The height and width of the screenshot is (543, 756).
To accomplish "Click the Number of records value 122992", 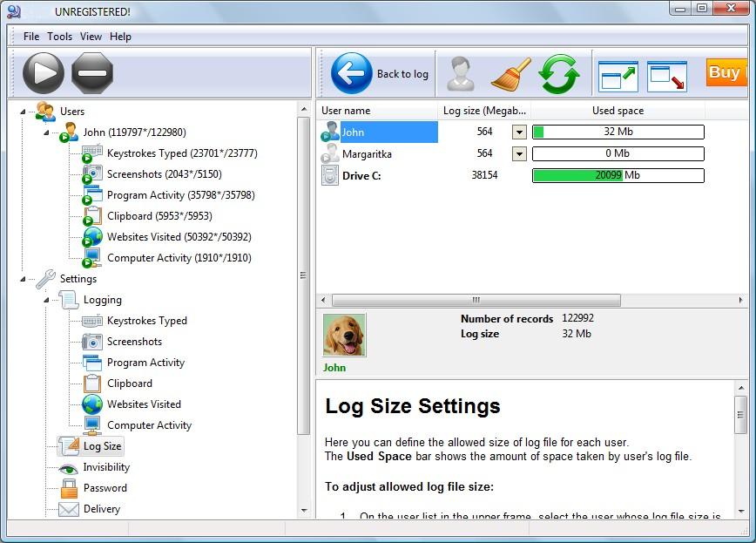I will tap(577, 318).
